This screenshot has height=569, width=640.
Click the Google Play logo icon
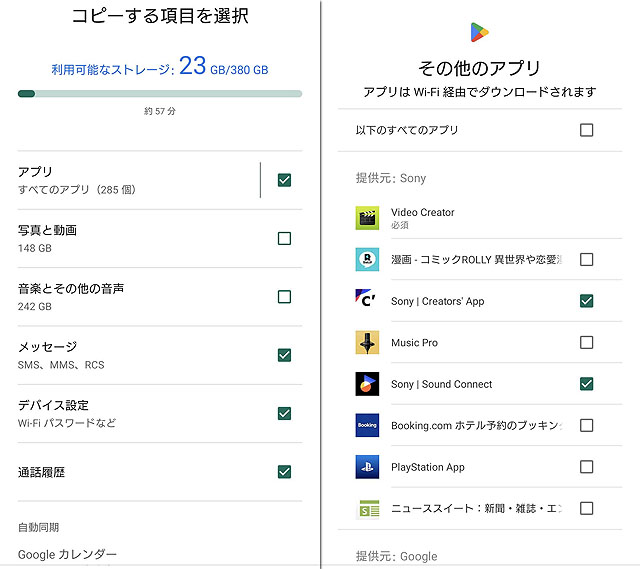click(x=479, y=32)
